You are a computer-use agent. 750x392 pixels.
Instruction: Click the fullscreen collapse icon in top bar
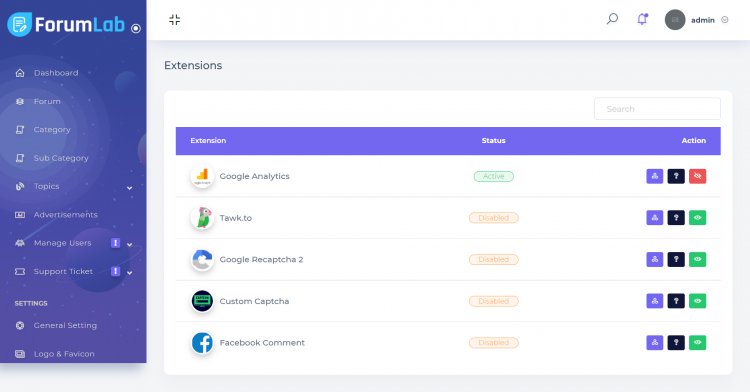pyautogui.click(x=175, y=20)
